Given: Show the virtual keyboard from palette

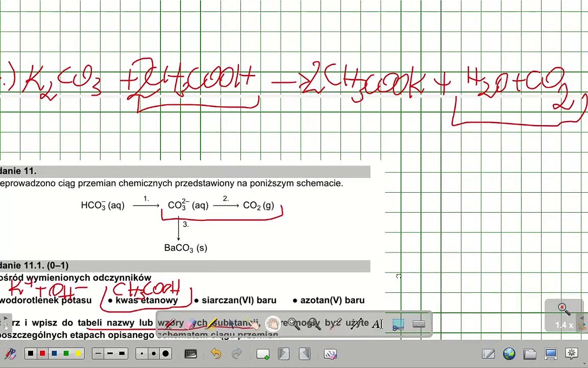Looking at the screenshot, I should pyautogui.click(x=419, y=324).
